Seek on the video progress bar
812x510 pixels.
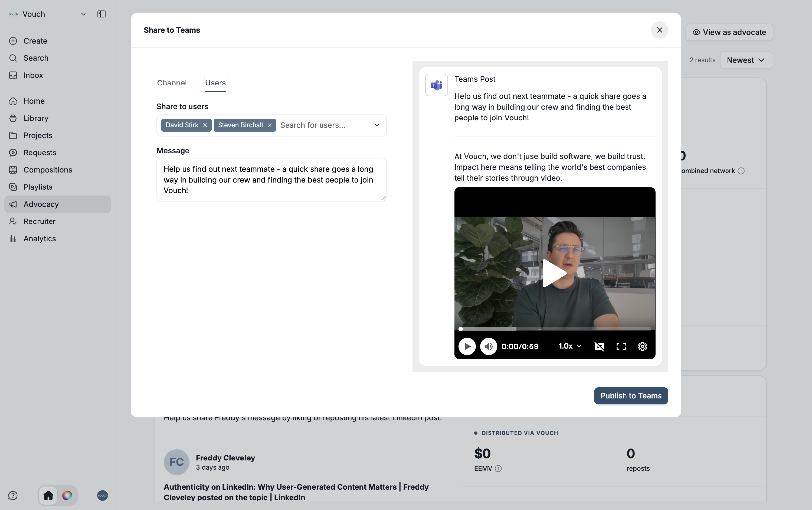tap(555, 329)
